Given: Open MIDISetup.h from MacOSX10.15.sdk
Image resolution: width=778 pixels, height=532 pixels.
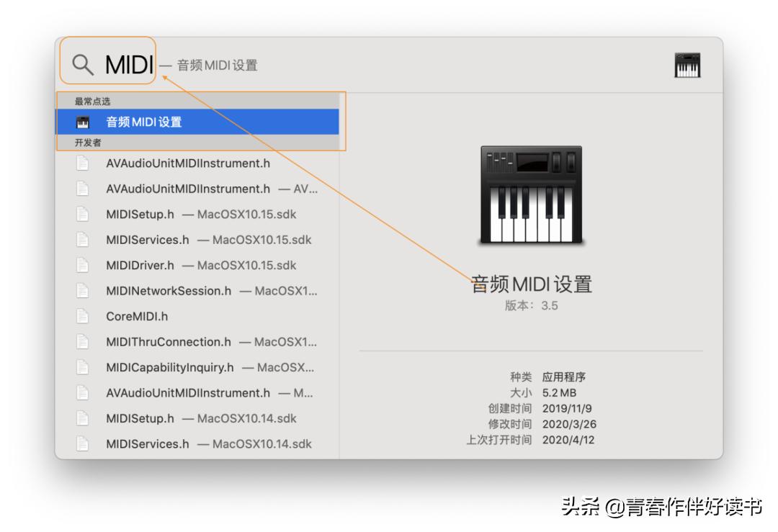Looking at the screenshot, I should [x=197, y=215].
